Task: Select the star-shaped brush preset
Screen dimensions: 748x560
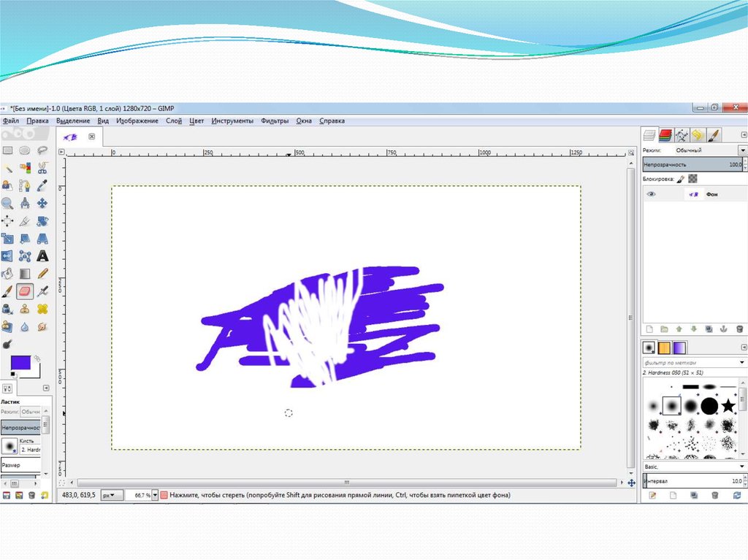Action: click(728, 405)
